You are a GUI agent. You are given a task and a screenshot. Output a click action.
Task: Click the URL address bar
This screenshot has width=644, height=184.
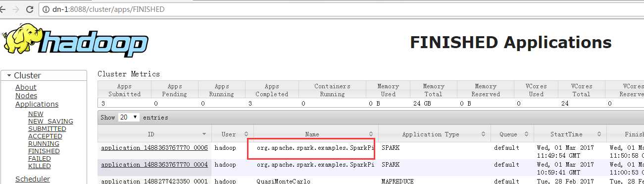click(x=342, y=9)
